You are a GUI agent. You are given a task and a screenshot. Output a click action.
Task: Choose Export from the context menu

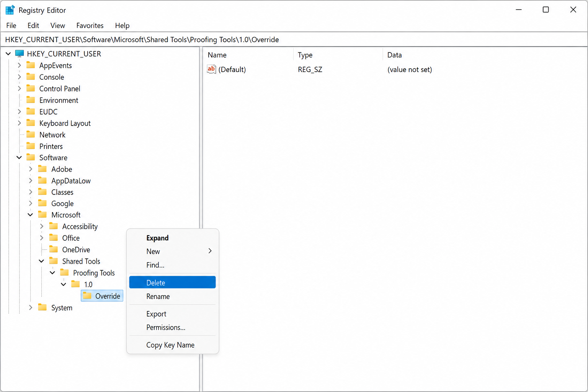pyautogui.click(x=173, y=314)
